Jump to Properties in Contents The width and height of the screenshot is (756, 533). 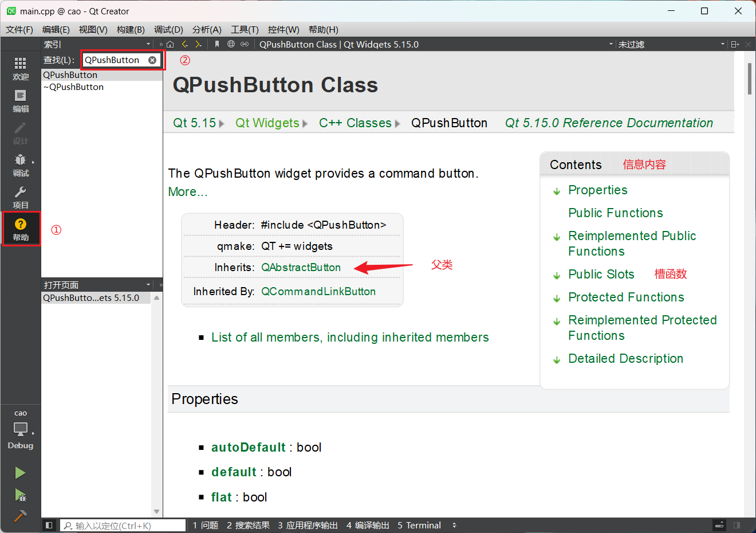pyautogui.click(x=598, y=190)
